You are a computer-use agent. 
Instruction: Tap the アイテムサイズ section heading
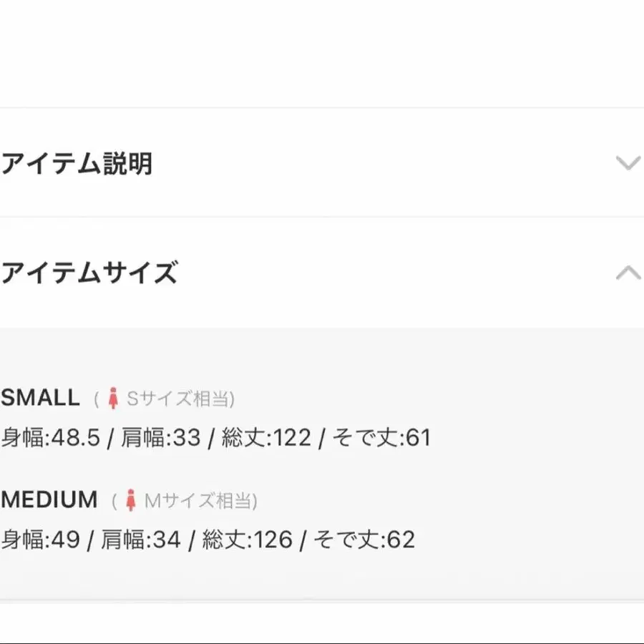[89, 273]
